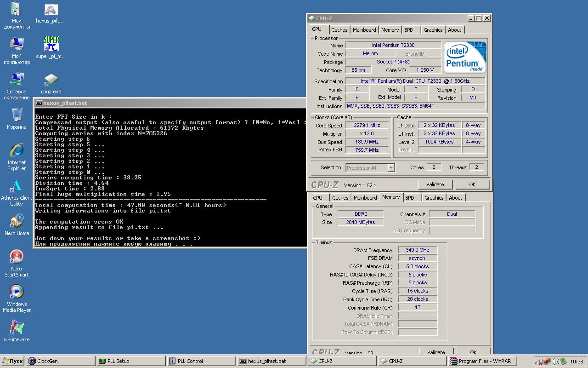Open the Network Neighborhood desktop icon

coord(17,86)
